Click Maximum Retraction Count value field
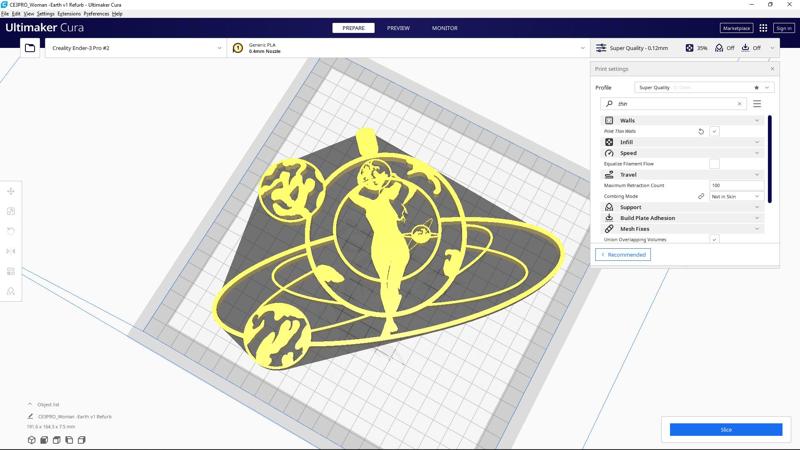Viewport: 800px width, 450px height. 736,186
